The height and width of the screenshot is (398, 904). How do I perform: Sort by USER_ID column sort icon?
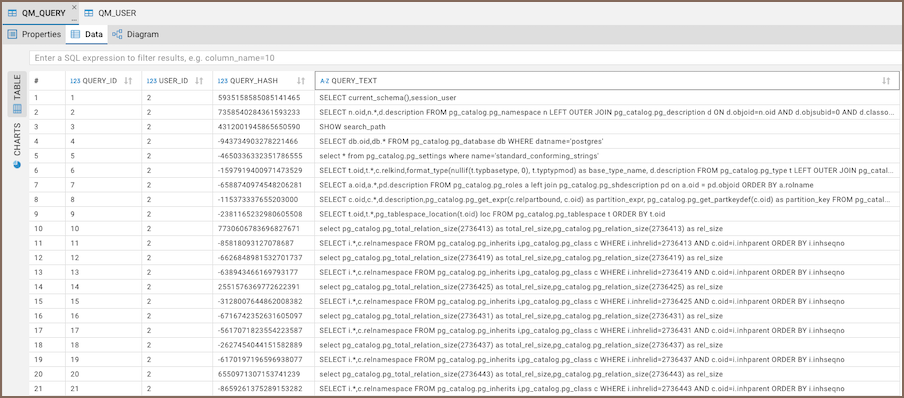coord(199,81)
